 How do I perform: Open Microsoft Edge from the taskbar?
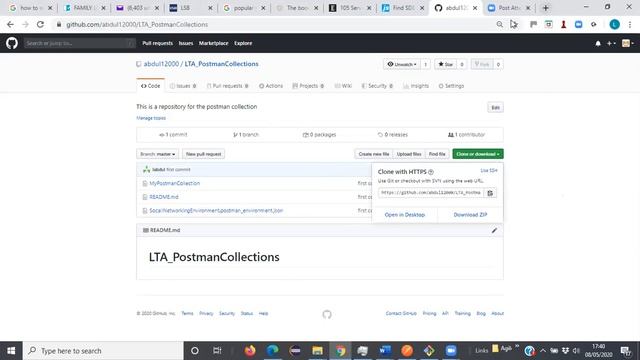[272, 351]
